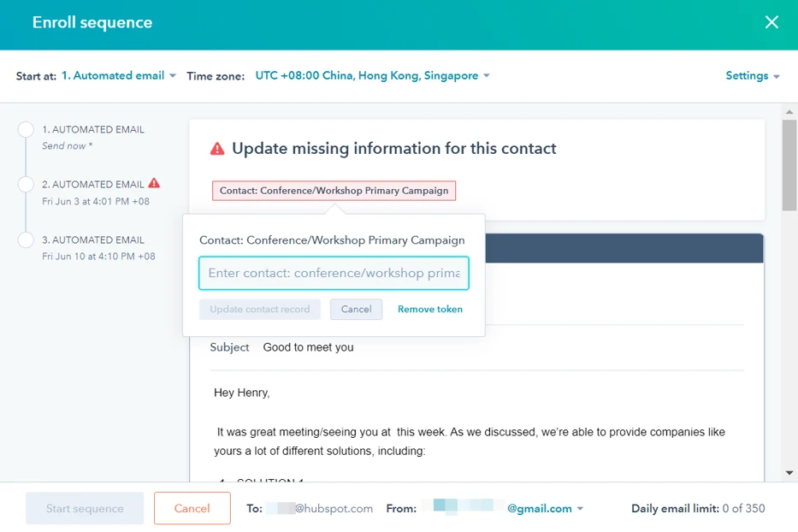The image size is (798, 532).
Task: Expand the Time zone dropdown
Action: (372, 76)
